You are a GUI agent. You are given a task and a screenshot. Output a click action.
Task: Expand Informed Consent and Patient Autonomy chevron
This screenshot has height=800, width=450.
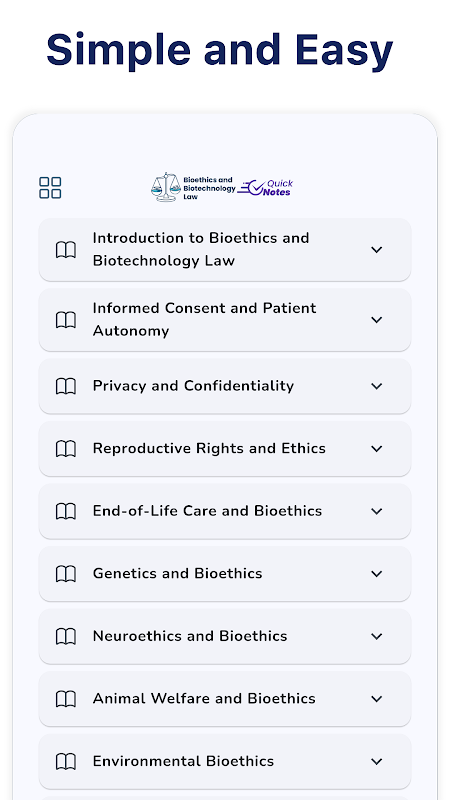(377, 320)
